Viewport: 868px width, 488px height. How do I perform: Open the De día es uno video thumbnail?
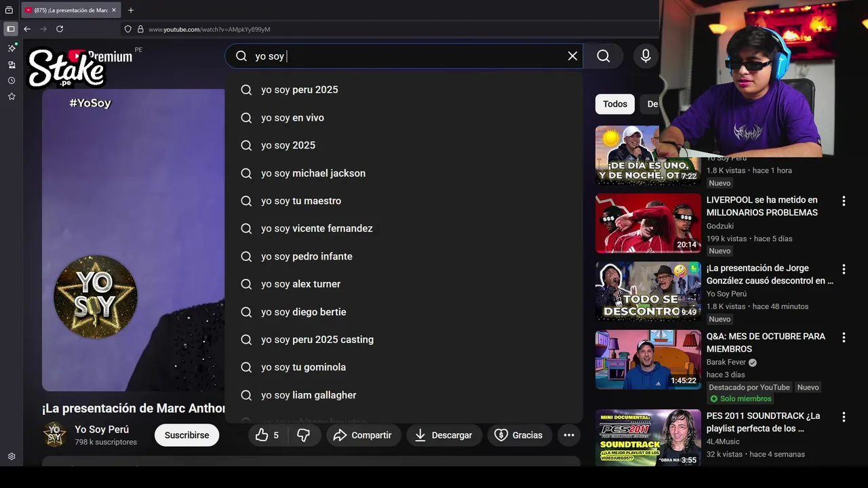pyautogui.click(x=648, y=155)
